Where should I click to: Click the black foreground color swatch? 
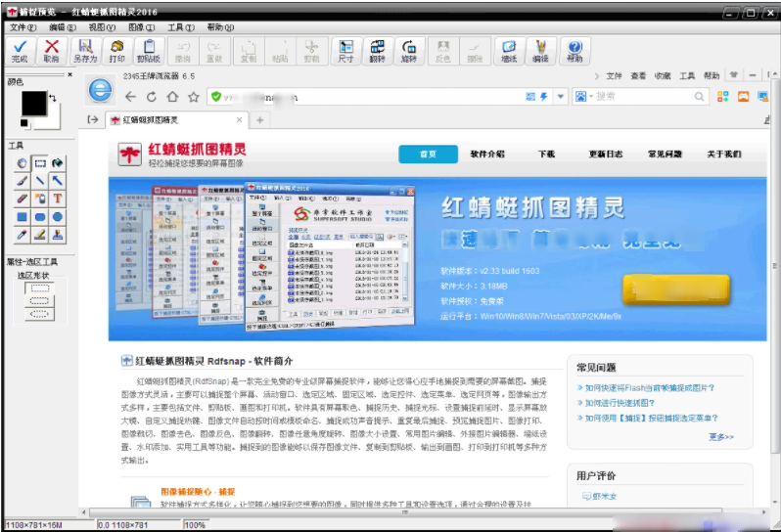pos(34,103)
